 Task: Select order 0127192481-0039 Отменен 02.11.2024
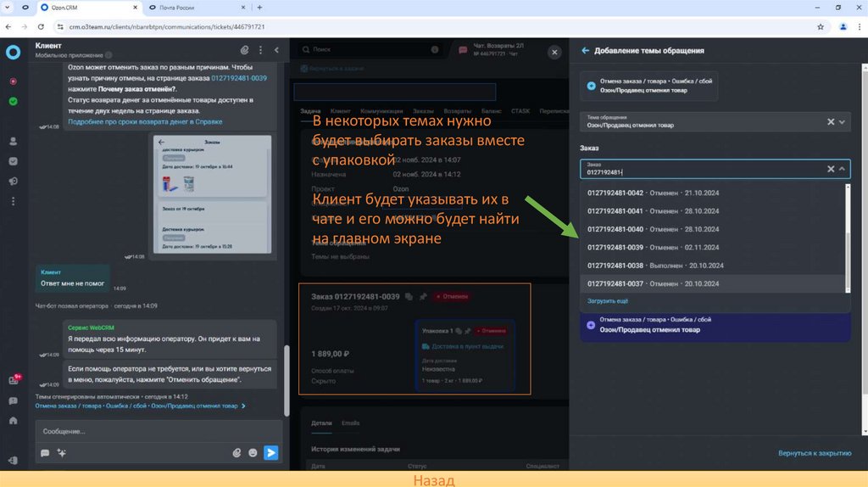coord(713,248)
